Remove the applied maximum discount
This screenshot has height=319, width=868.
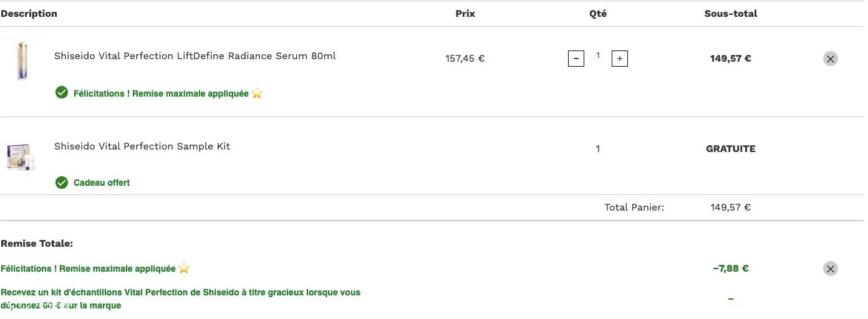click(x=830, y=269)
